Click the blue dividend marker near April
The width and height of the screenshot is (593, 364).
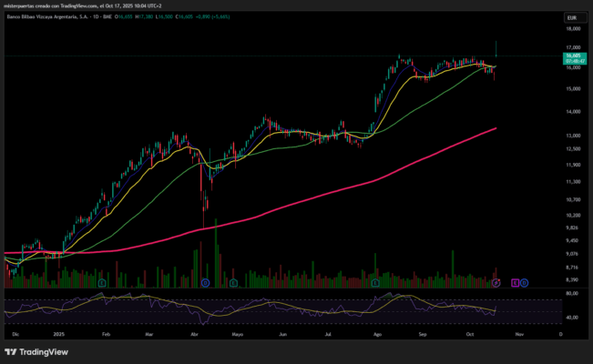point(205,283)
